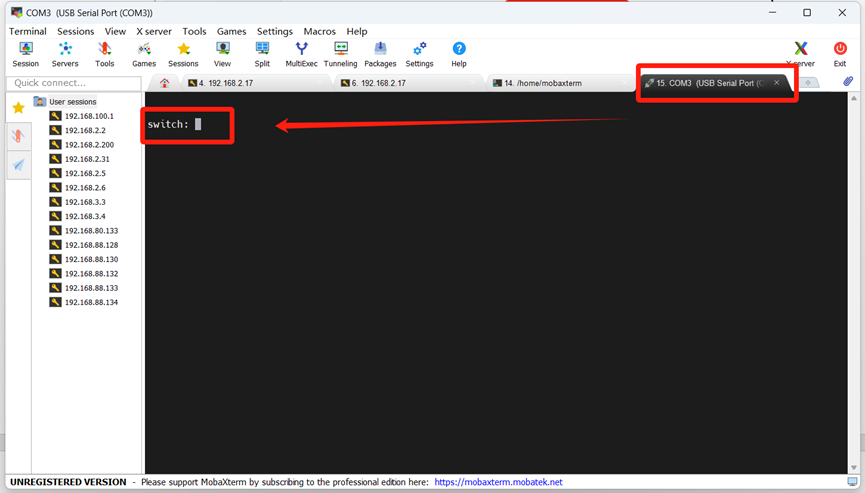Click the terminal vertical scrollbar

pyautogui.click(x=853, y=280)
